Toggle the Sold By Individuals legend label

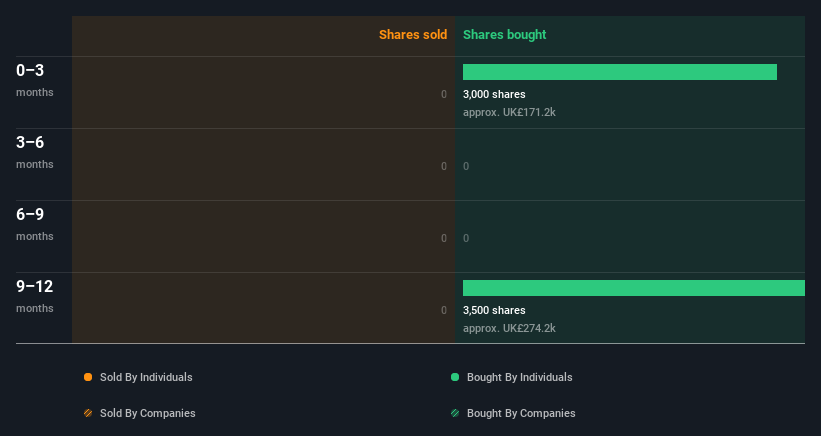(x=146, y=377)
